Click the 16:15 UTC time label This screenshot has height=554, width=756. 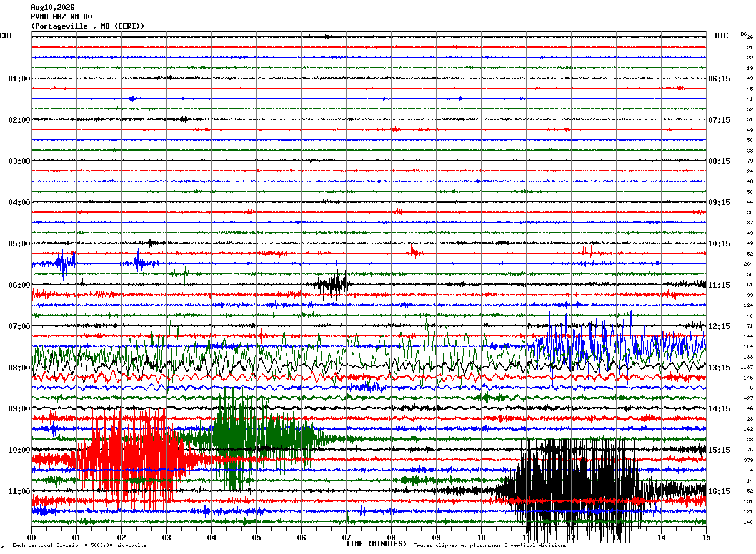pyautogui.click(x=719, y=491)
